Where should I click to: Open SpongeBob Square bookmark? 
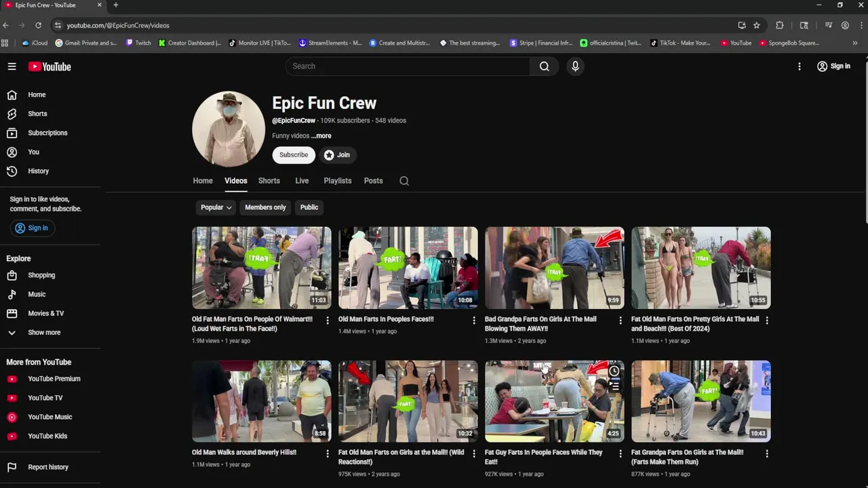tap(789, 43)
